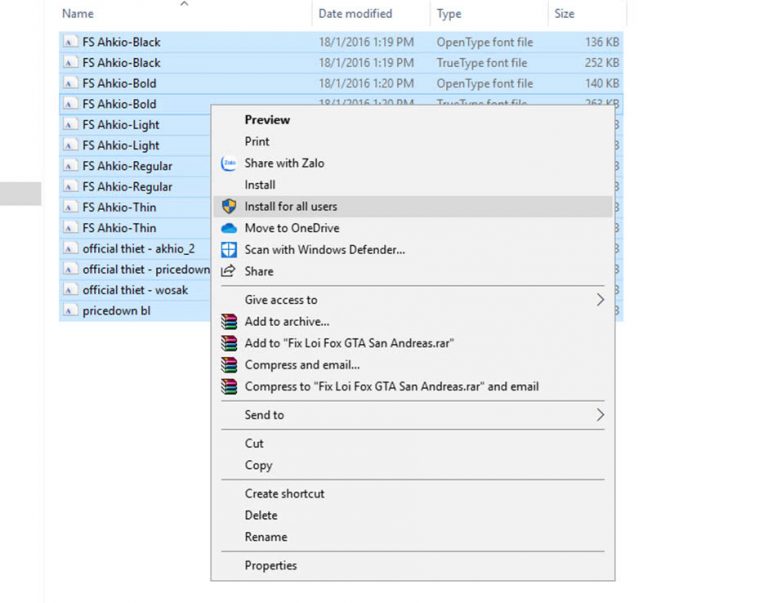768x603 pixels.
Task: Click the Share arrow icon in menu
Action: (228, 271)
